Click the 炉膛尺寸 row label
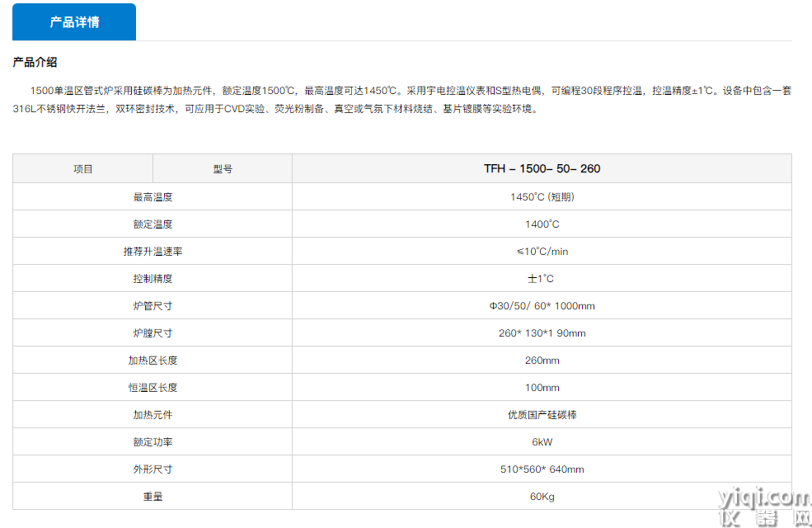 [153, 333]
